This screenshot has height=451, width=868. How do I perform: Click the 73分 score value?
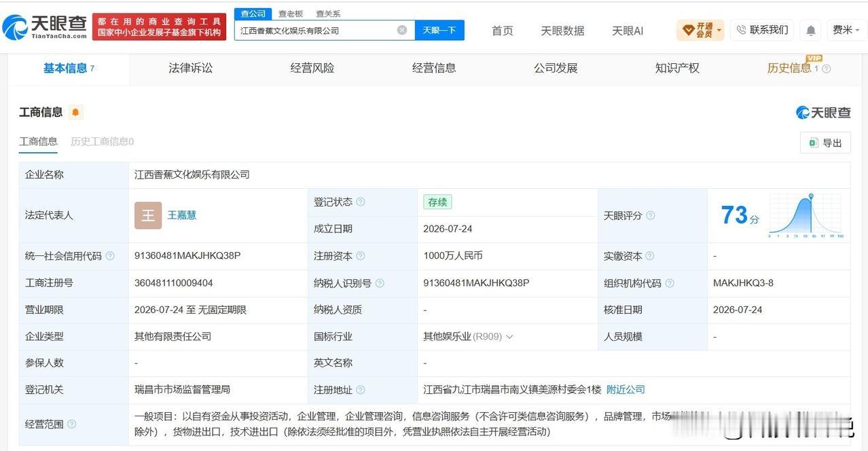tap(740, 215)
